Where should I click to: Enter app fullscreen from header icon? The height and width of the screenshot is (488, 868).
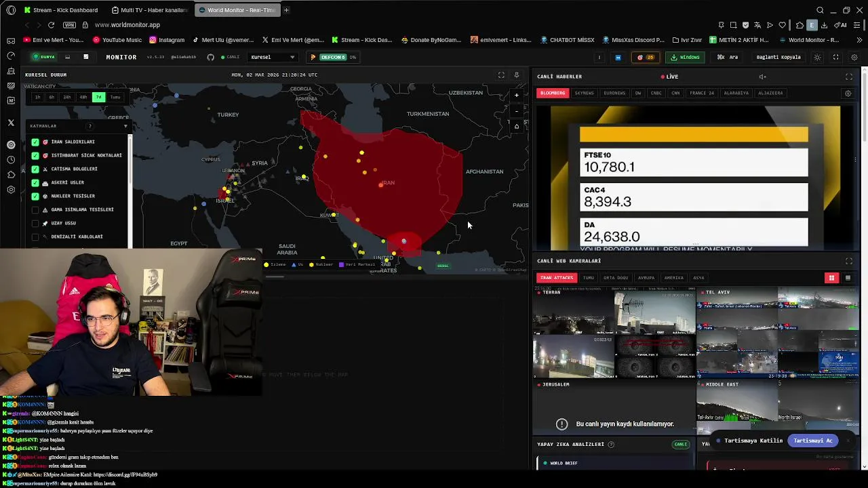[x=835, y=57]
